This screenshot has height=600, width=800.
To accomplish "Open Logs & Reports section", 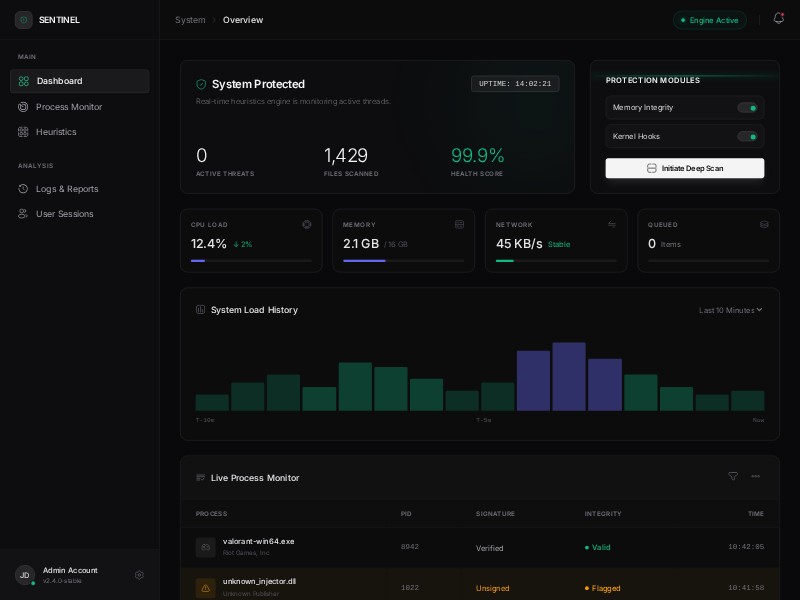I will click(x=67, y=189).
